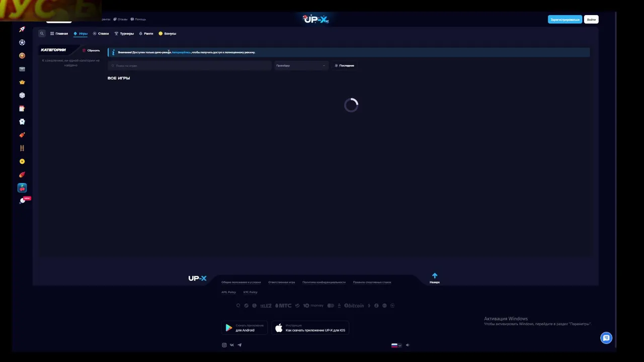Open the live chat bubble
Screen dimensions: 644x362
[606, 338]
